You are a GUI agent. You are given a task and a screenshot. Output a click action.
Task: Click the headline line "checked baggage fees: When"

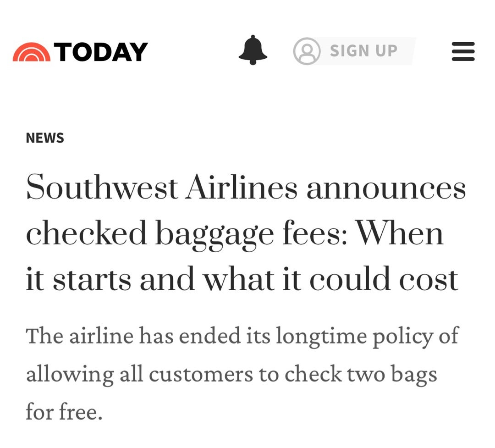235,233
